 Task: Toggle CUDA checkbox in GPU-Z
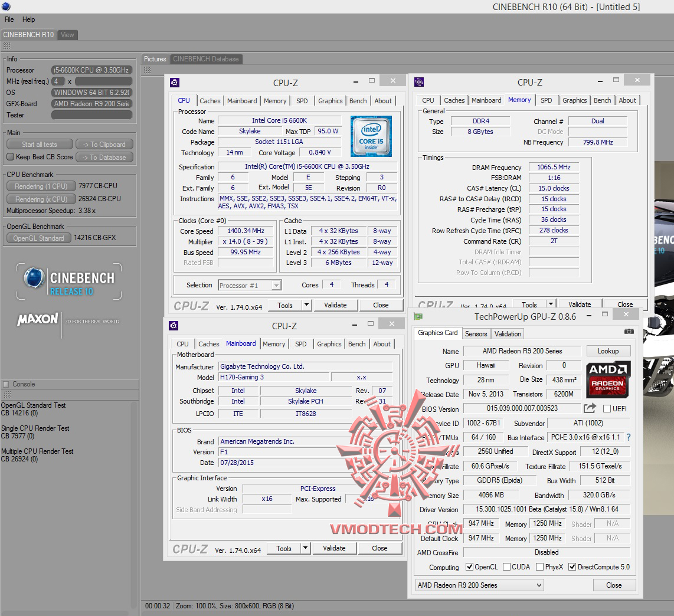click(x=507, y=566)
